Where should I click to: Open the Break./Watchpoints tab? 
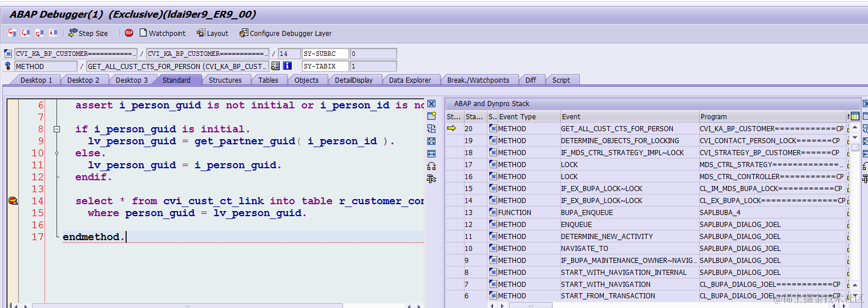click(x=478, y=80)
